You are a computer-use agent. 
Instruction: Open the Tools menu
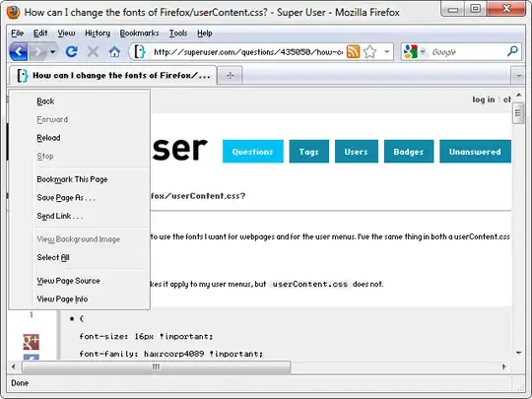(x=178, y=33)
